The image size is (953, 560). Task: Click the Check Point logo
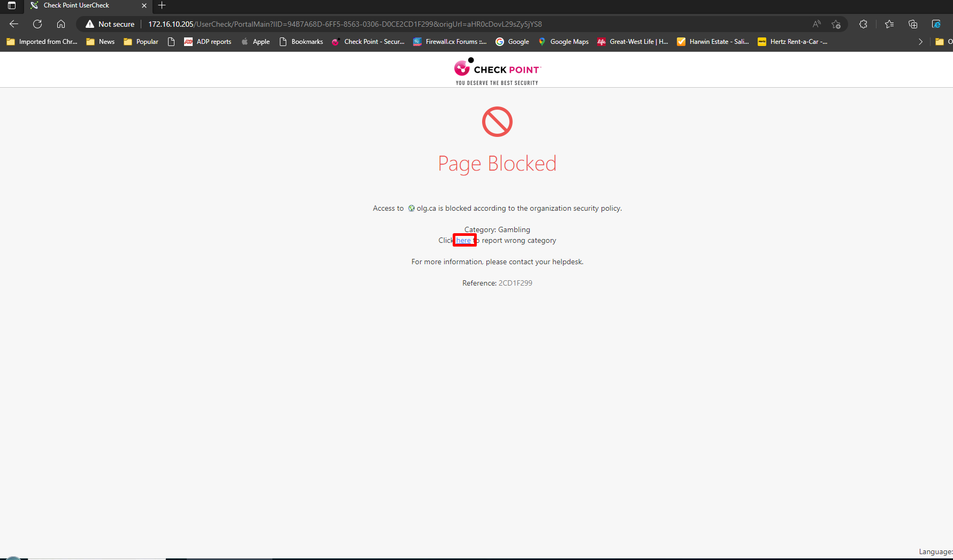tap(497, 71)
